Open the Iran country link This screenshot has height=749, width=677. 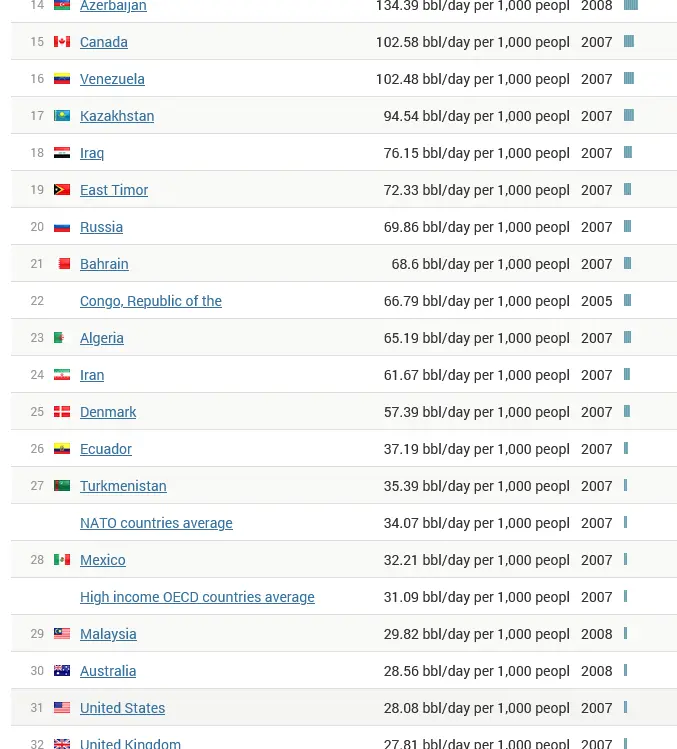[x=92, y=375]
